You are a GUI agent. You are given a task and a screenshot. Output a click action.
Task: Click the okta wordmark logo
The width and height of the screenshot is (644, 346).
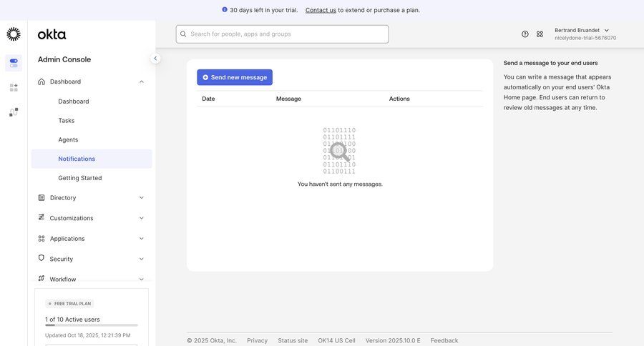pos(52,34)
